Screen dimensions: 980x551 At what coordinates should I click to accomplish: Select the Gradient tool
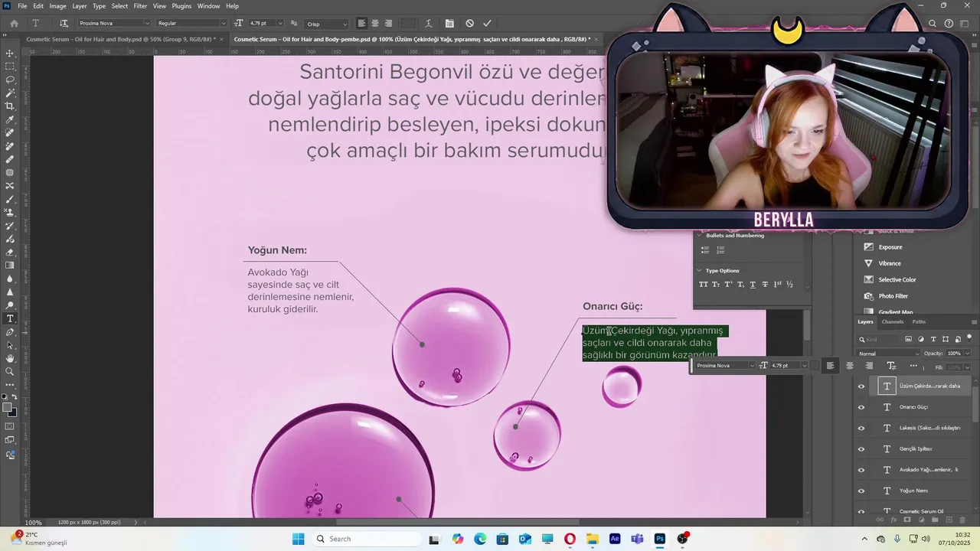tap(10, 266)
